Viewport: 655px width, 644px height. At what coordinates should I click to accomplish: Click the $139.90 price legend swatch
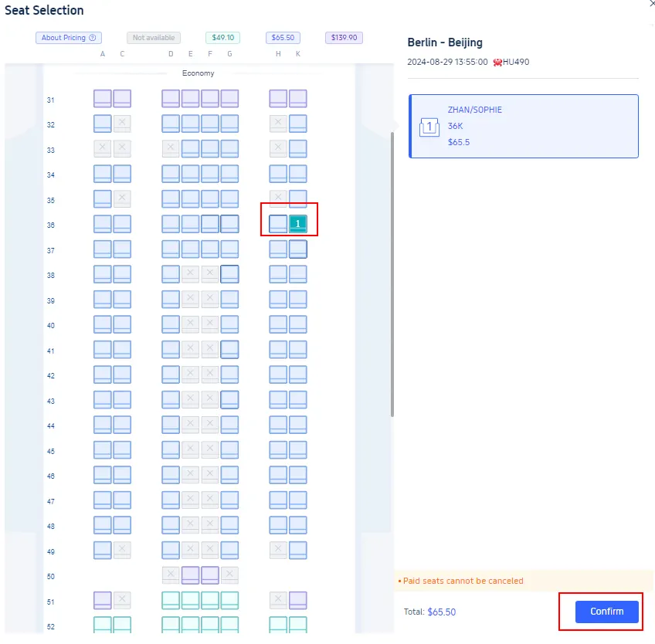[x=344, y=38]
